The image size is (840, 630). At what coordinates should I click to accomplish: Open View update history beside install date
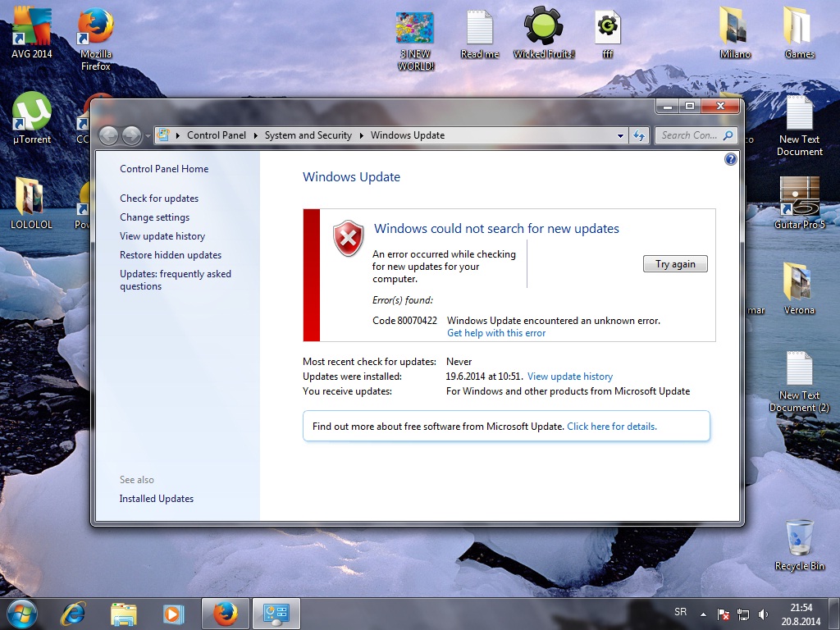pos(570,377)
